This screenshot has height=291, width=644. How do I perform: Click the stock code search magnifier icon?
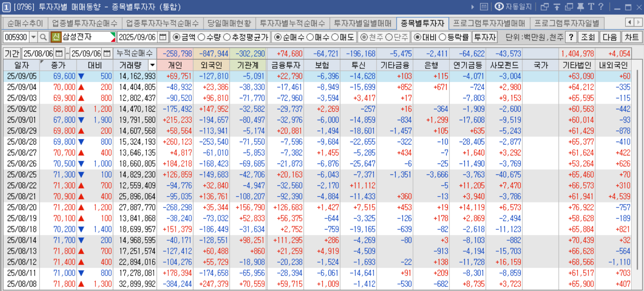pos(43,37)
